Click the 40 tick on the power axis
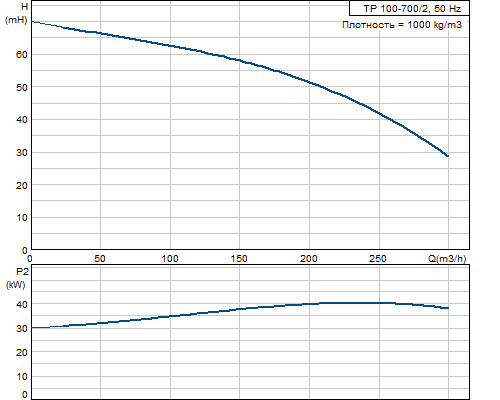500x400 pixels. click(22, 304)
